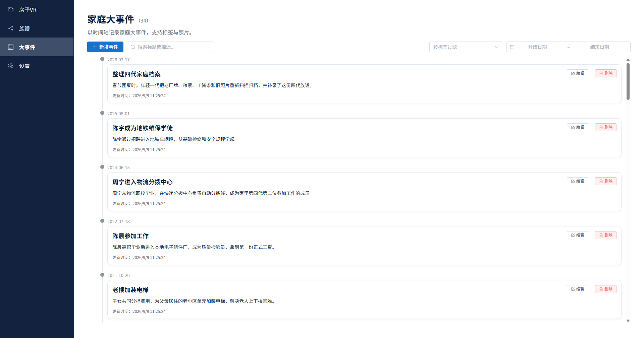
Task: Click the scrollbar up arrow
Action: pyautogui.click(x=628, y=60)
